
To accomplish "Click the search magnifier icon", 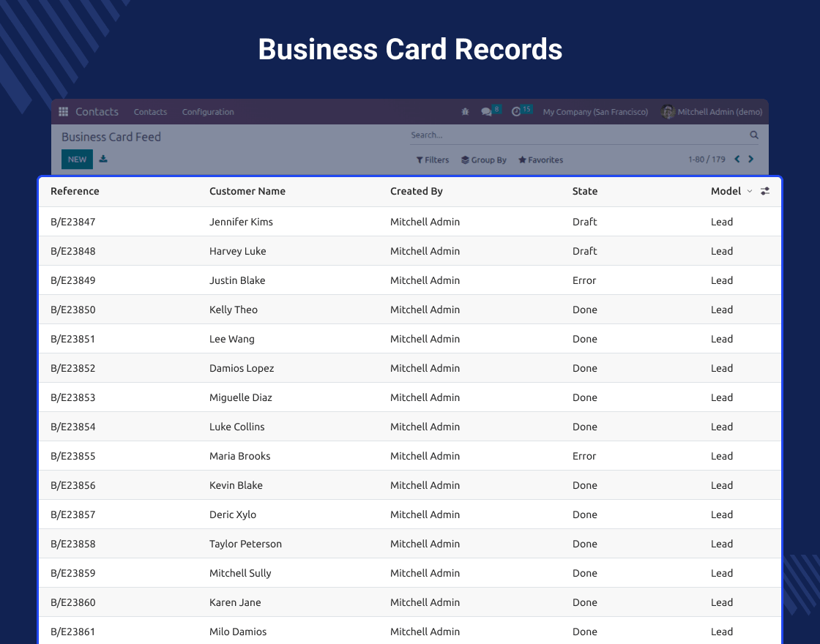I will coord(753,135).
